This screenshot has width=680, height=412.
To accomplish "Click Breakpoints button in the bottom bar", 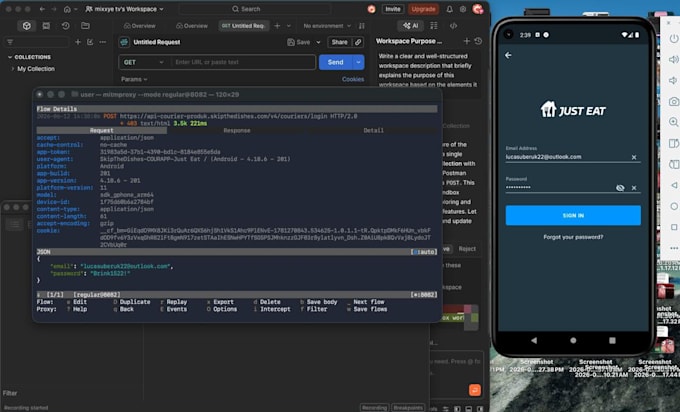I will point(408,408).
